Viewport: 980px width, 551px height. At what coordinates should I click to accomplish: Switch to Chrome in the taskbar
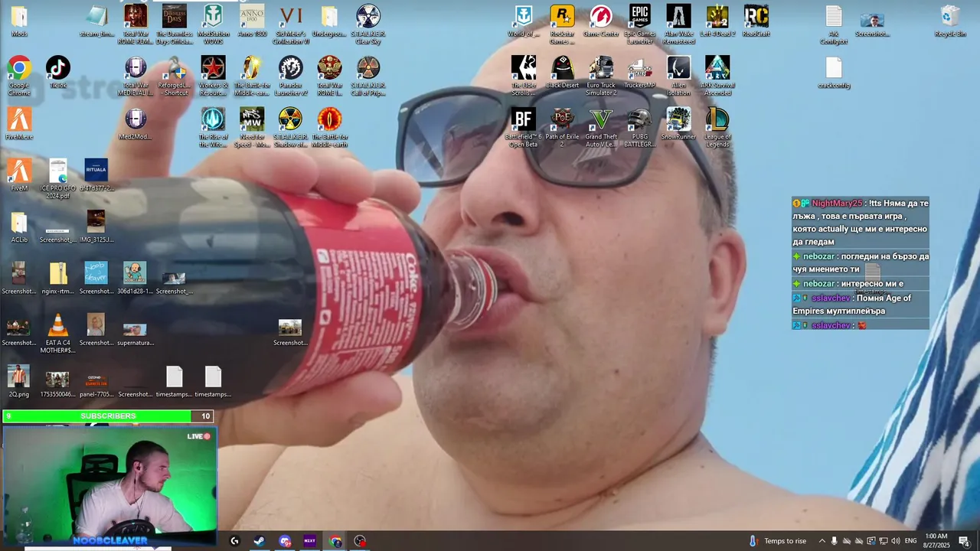click(335, 541)
